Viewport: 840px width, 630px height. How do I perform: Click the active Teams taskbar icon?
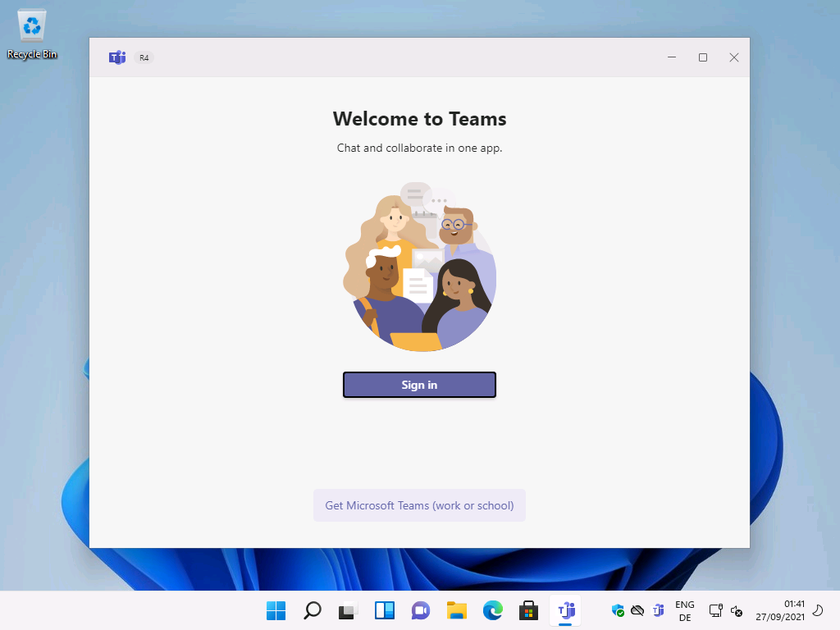click(x=566, y=610)
